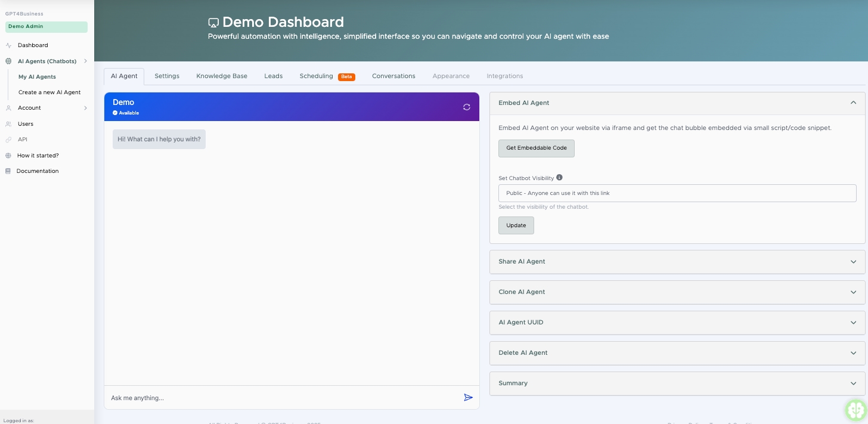Screen dimensions: 868x424
Task: Switch to the Knowledge Base tab
Action: click(x=222, y=76)
